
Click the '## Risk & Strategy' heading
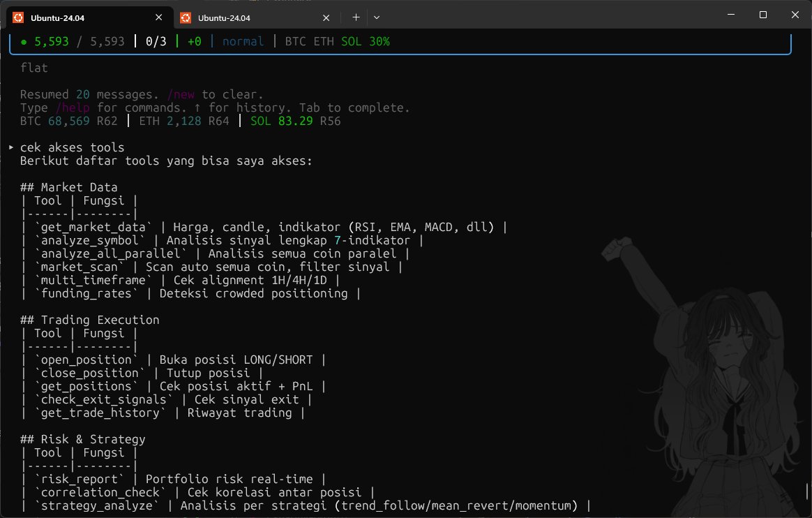point(83,439)
